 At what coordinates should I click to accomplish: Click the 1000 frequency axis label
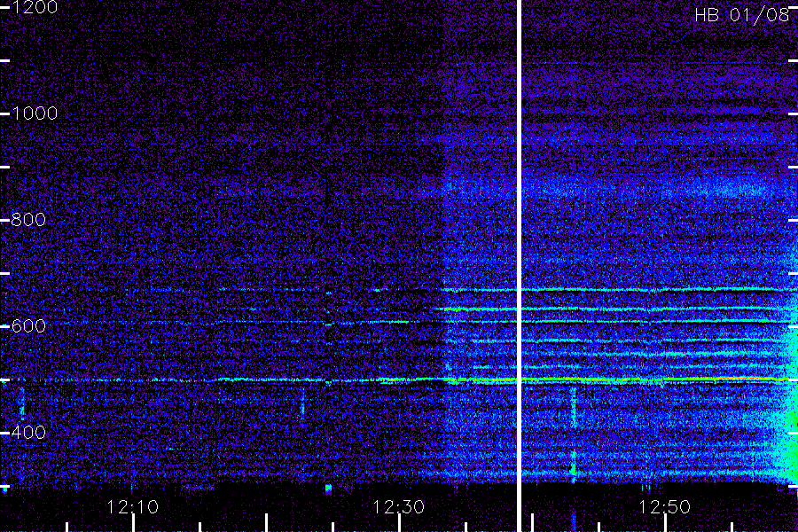34,113
